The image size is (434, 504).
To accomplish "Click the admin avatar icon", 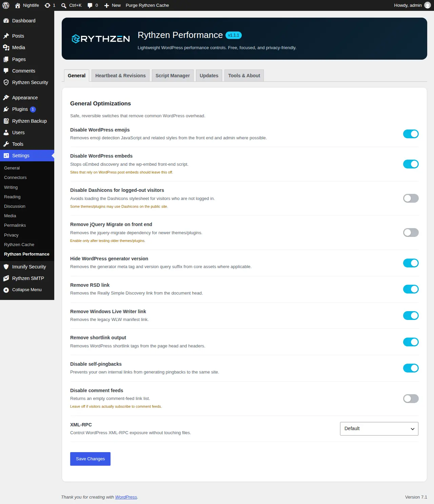I will (428, 5).
